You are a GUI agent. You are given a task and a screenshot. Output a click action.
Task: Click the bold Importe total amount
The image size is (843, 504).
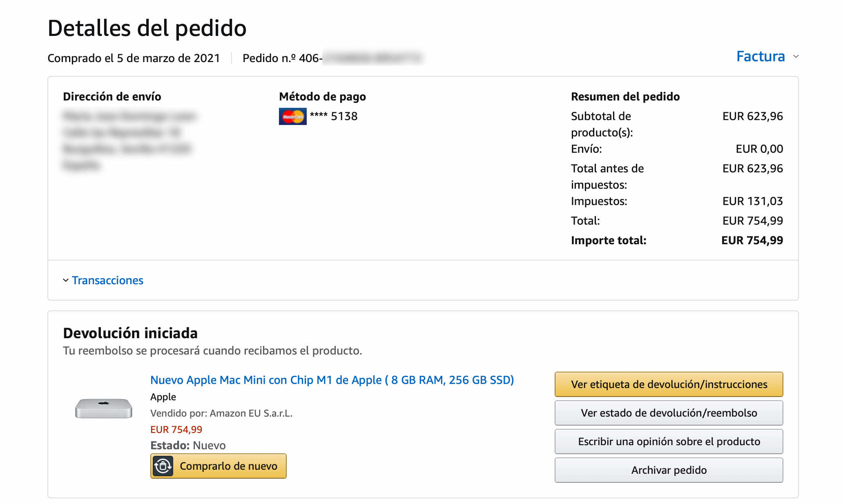[752, 240]
